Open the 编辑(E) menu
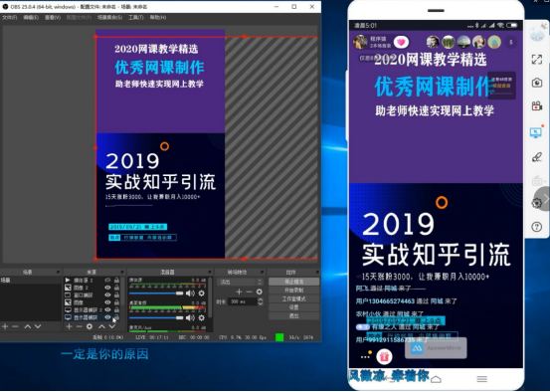 (x=31, y=17)
